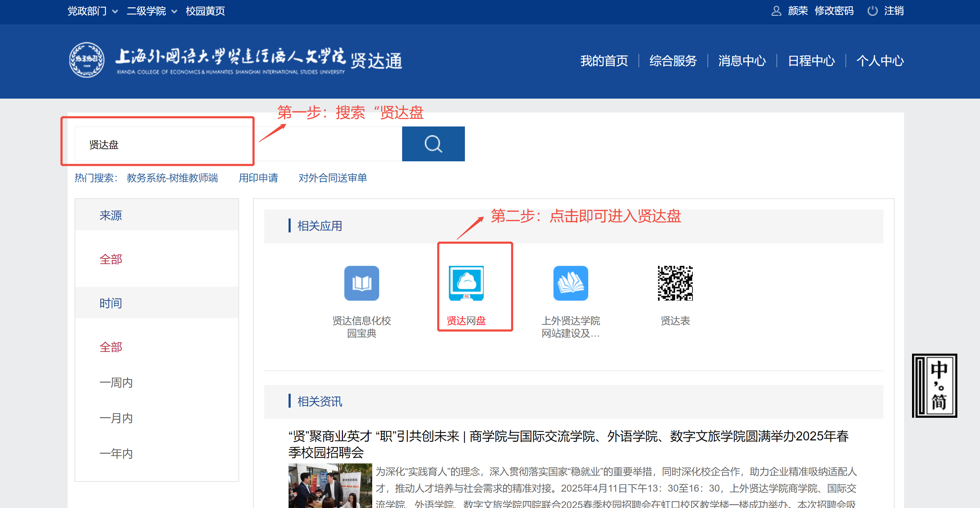Click the user profile icon beside 颜荣

(x=776, y=11)
